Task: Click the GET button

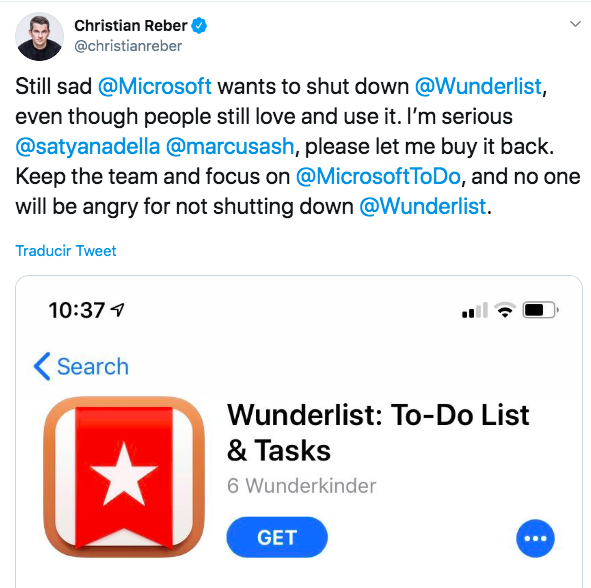Action: point(277,537)
